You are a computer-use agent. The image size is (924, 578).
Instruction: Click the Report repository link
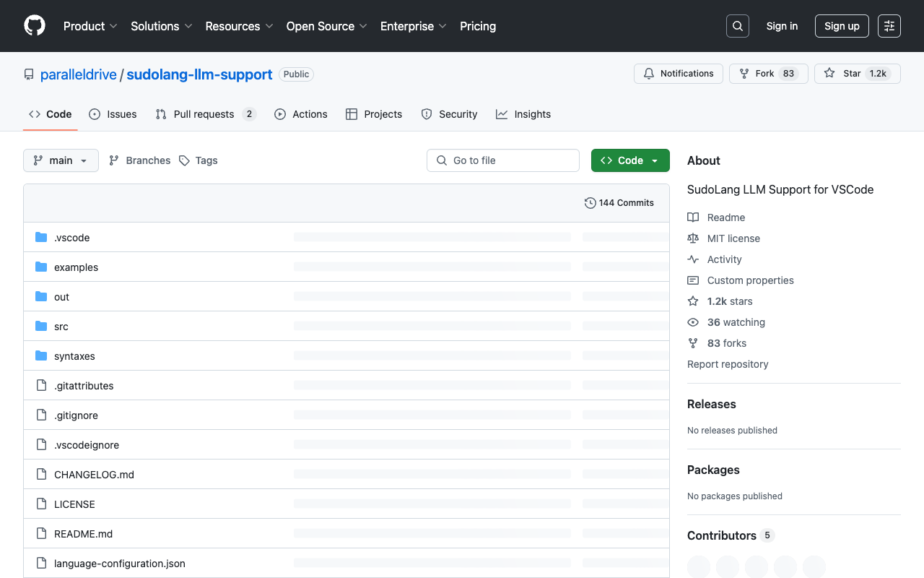pyautogui.click(x=728, y=364)
